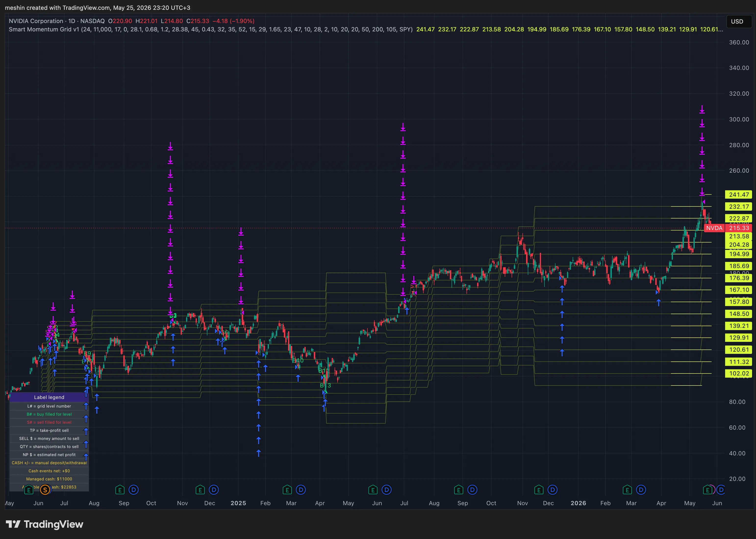Viewport: 756px width, 539px height.
Task: Select the 232.17 grid level label
Action: click(739, 206)
